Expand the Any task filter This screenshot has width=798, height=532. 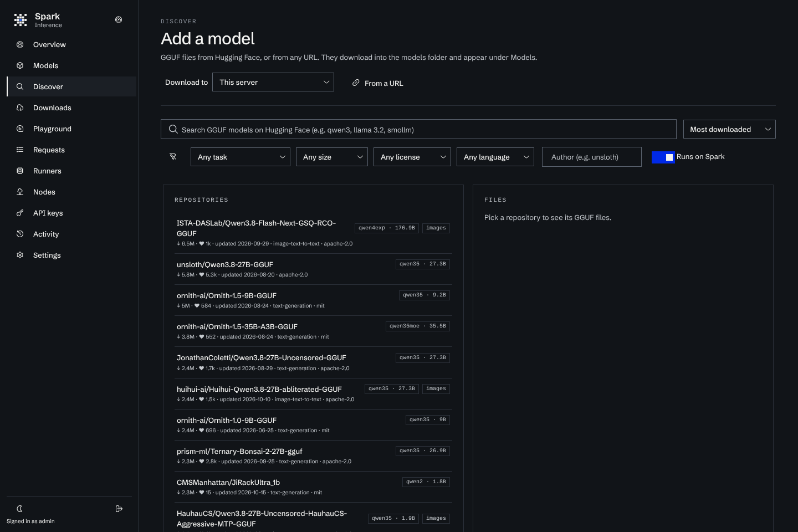(x=241, y=157)
